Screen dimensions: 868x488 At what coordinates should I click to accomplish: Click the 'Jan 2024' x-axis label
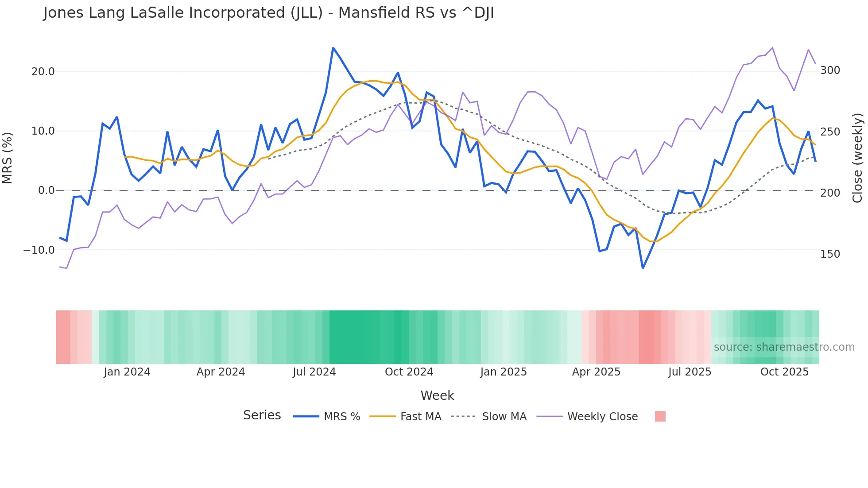127,372
